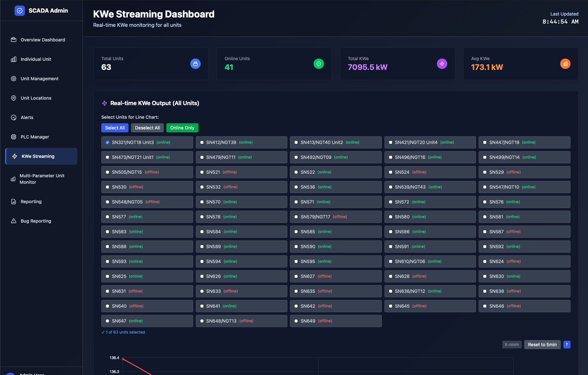This screenshot has width=588, height=375.
Task: Click the 8:44:54 AM last updated time
Action: [x=560, y=22]
